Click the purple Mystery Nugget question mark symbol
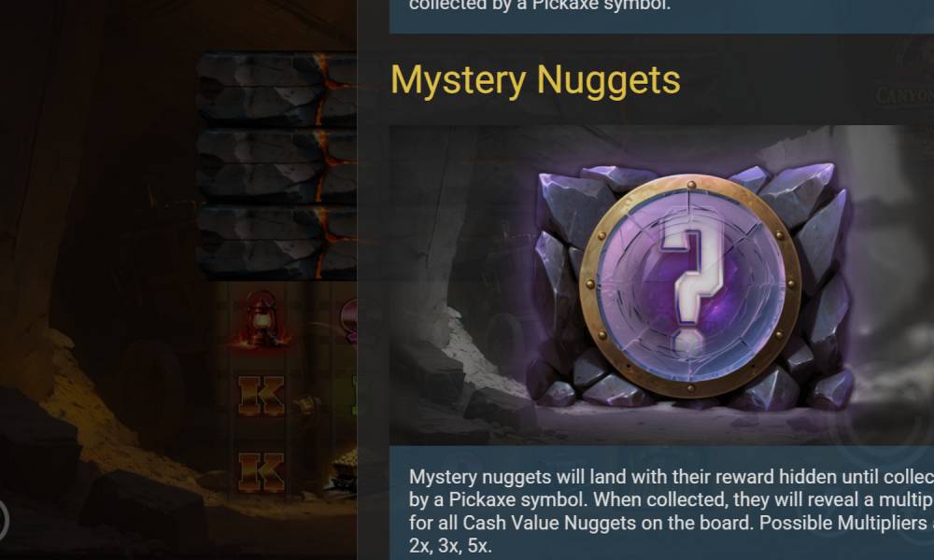The image size is (934, 560). pyautogui.click(x=690, y=286)
